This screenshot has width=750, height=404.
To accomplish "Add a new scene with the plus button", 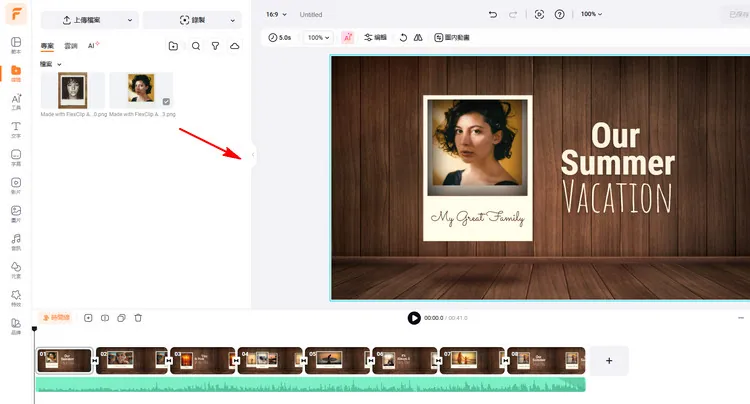I will [609, 360].
